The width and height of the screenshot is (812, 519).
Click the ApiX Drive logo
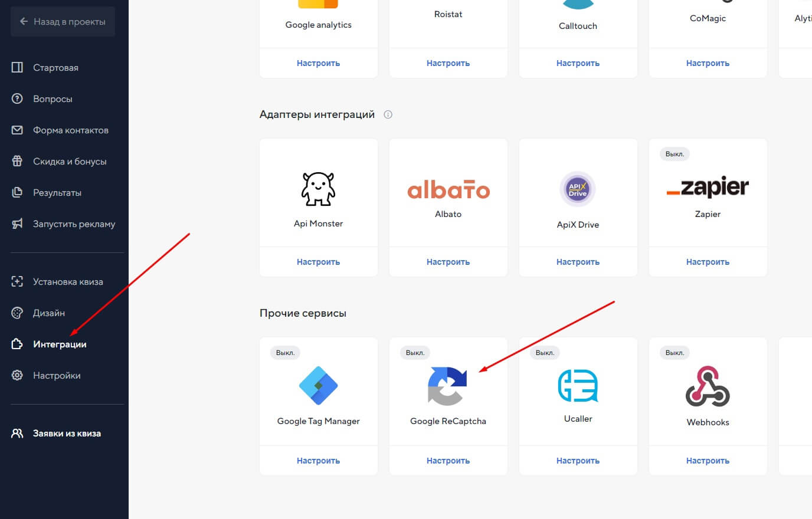click(578, 189)
